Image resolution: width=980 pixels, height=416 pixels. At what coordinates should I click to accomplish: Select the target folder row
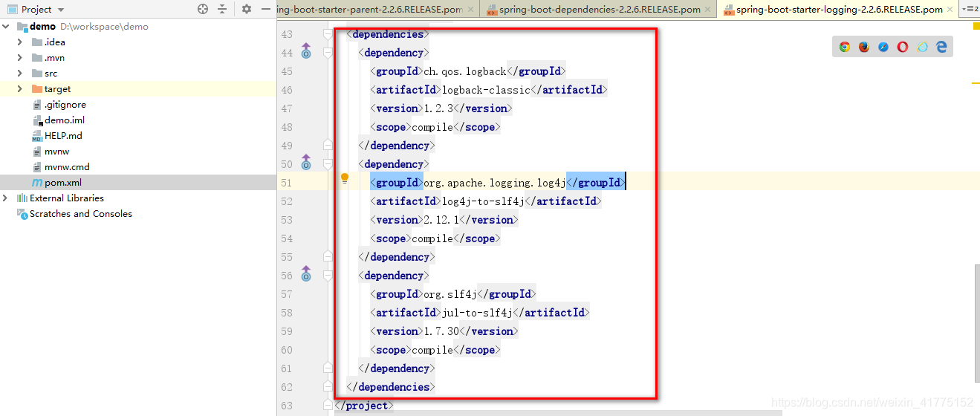(138, 88)
